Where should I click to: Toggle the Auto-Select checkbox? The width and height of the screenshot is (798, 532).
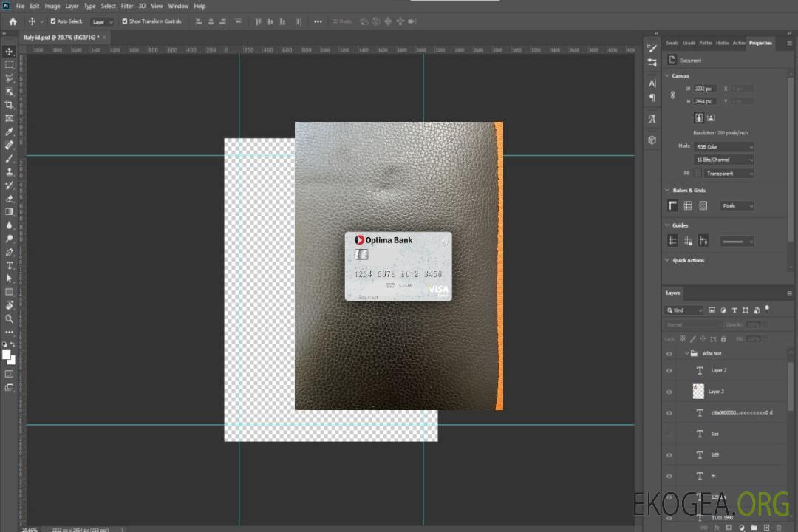click(x=52, y=21)
